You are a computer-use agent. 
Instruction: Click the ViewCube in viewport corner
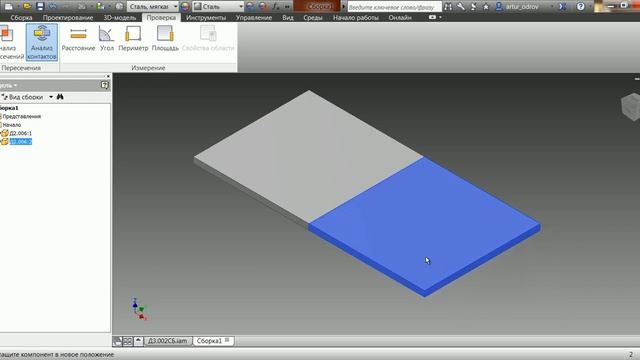pyautogui.click(x=631, y=107)
